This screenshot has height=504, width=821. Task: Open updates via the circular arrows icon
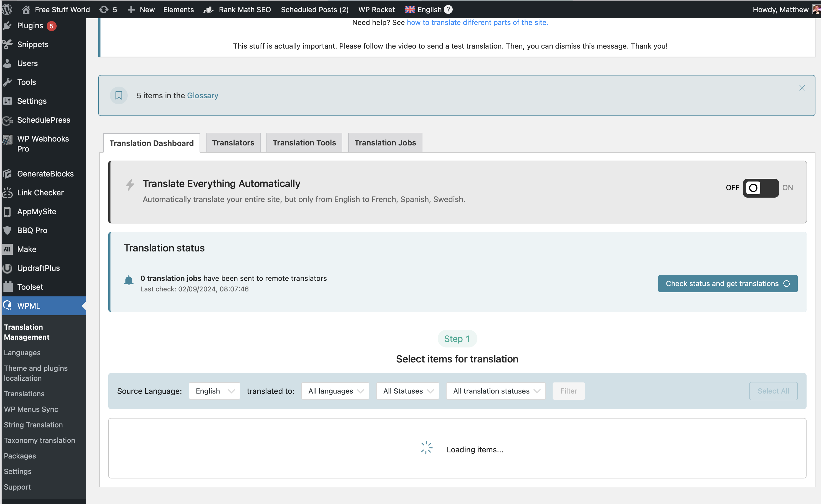(104, 9)
